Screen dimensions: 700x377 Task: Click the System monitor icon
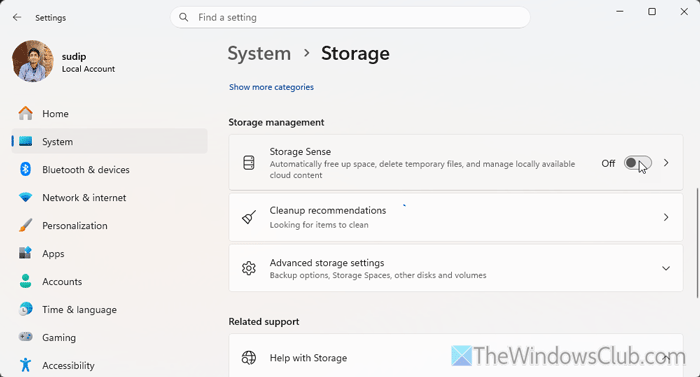click(x=25, y=142)
